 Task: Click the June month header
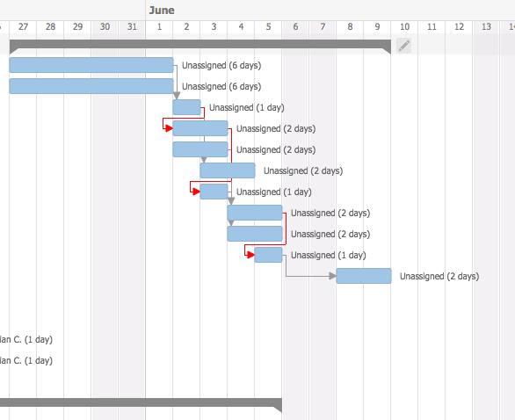(x=162, y=11)
